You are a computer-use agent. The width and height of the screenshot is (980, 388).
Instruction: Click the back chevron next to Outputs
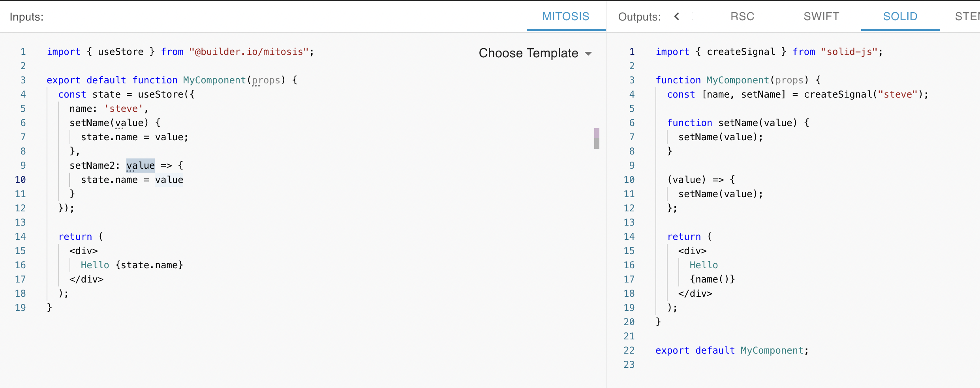(x=677, y=17)
